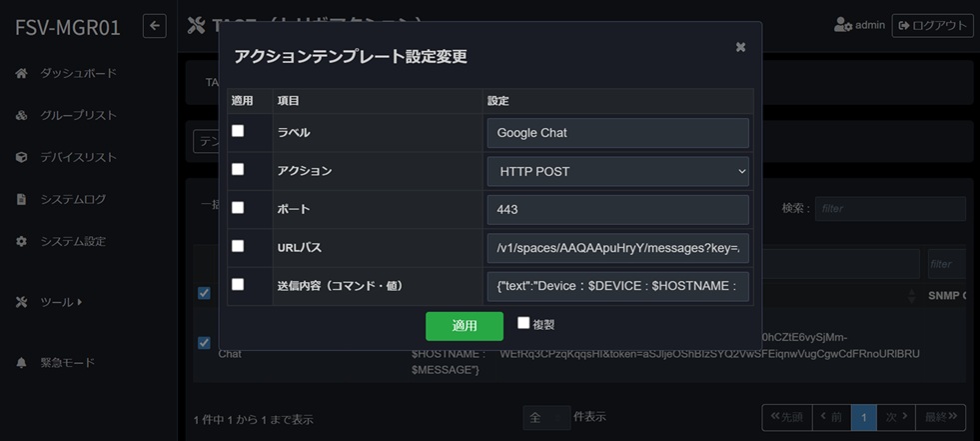Close the action template dialog
The width and height of the screenshot is (980, 441).
coord(740,47)
